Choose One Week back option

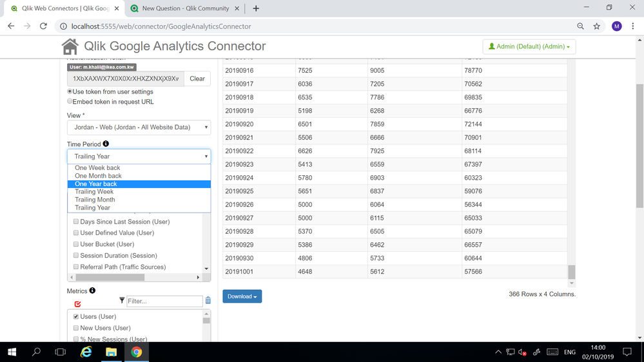139,168
